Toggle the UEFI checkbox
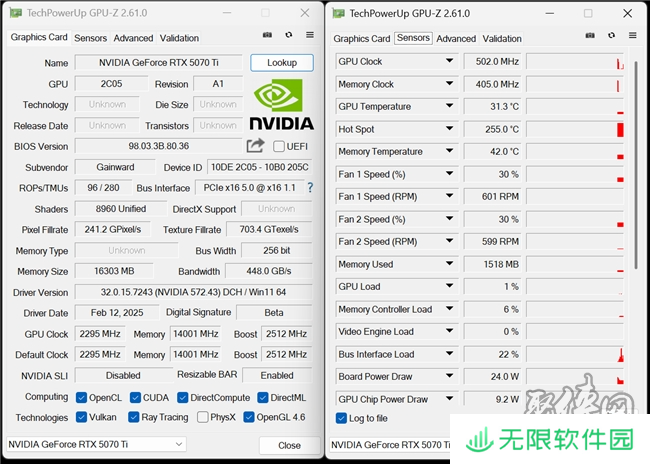Screen dimensions: 650x464 pos(279,146)
